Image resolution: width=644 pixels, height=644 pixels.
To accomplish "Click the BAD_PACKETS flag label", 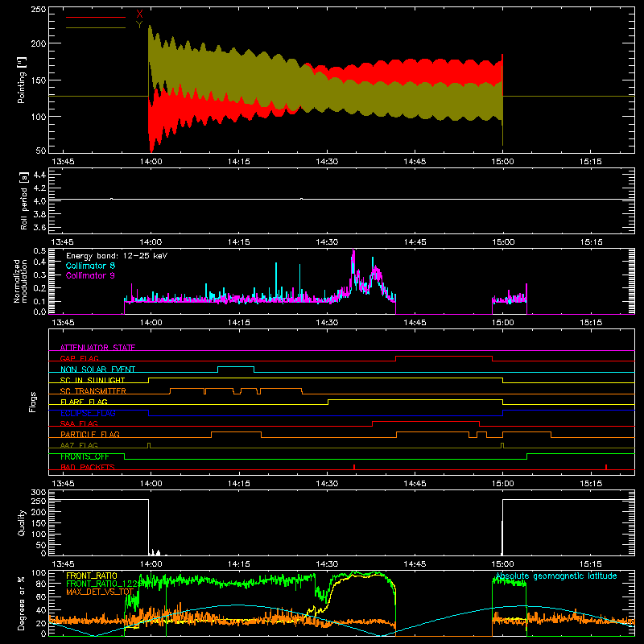I will [88, 467].
